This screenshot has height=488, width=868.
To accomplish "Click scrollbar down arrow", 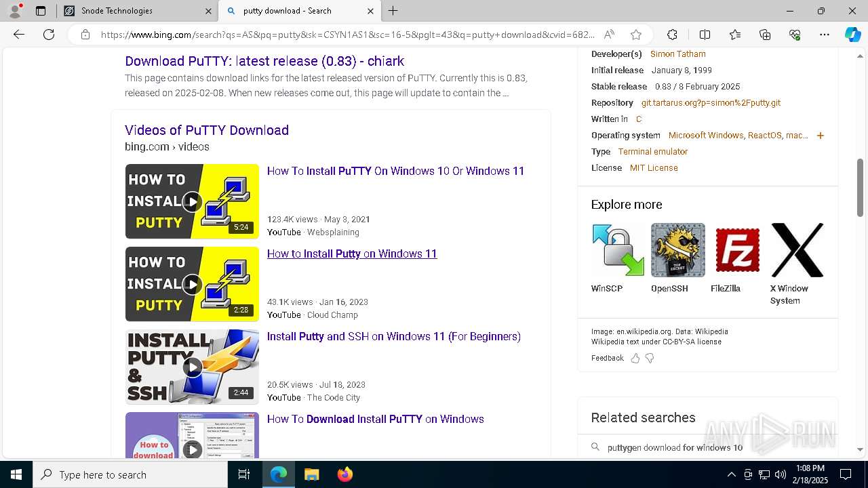I will coord(861,449).
